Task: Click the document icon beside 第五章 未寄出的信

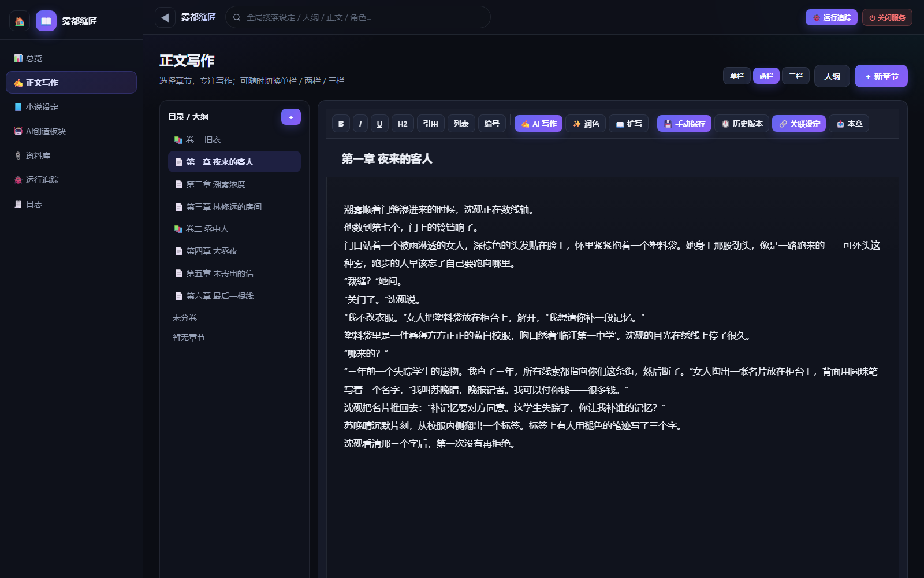Action: click(178, 273)
